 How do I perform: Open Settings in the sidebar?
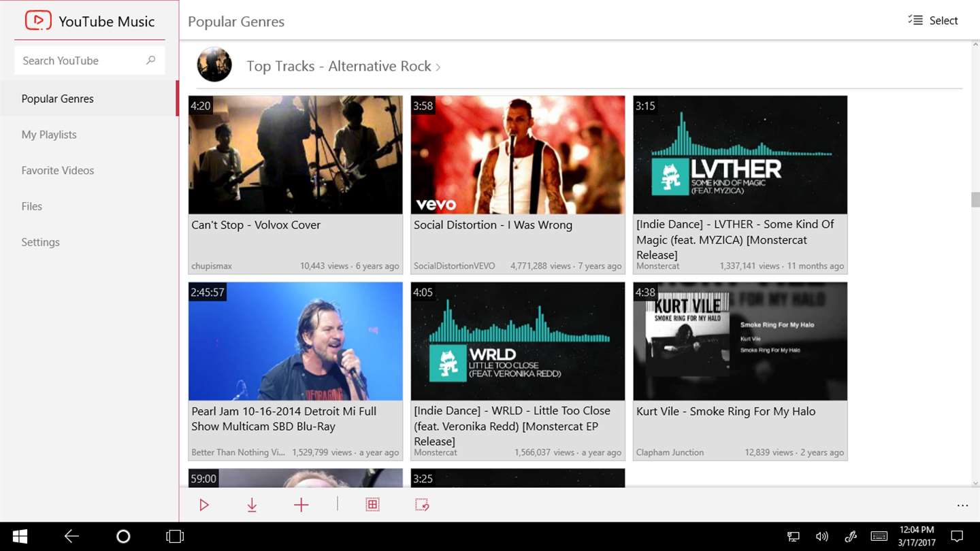point(89,242)
